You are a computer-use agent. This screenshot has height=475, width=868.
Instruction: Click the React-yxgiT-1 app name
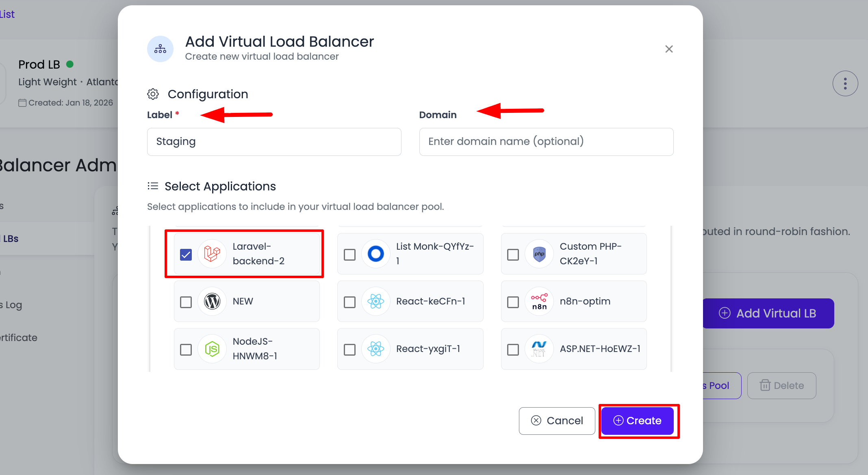(x=428, y=349)
